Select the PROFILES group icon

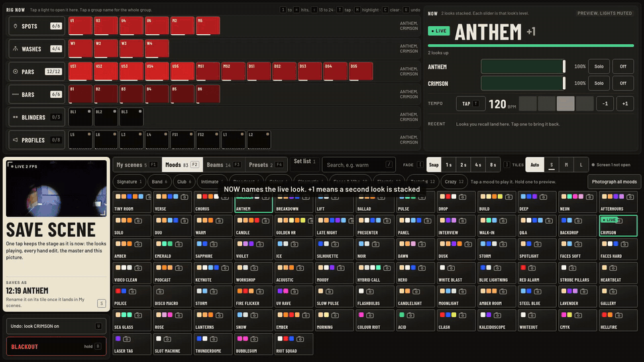pyautogui.click(x=15, y=140)
